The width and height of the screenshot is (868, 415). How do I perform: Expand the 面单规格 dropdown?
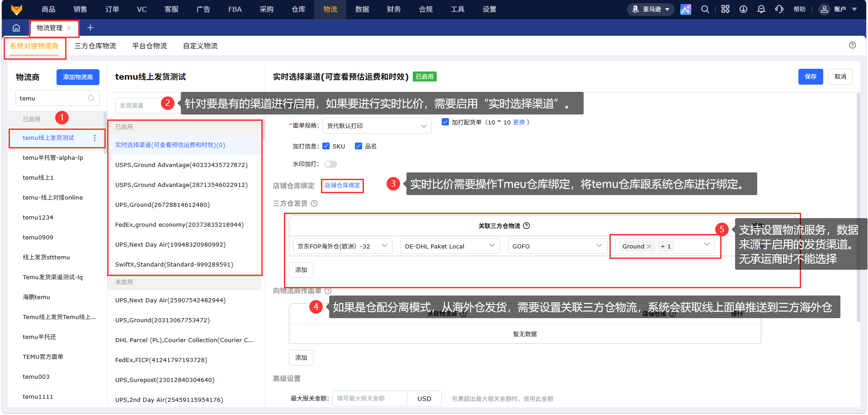[x=377, y=126]
